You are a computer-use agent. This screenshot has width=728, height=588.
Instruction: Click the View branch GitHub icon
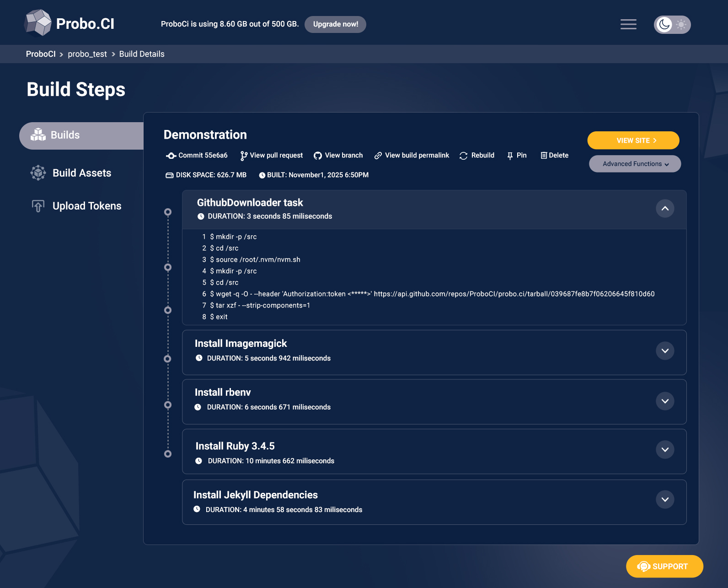click(x=318, y=156)
